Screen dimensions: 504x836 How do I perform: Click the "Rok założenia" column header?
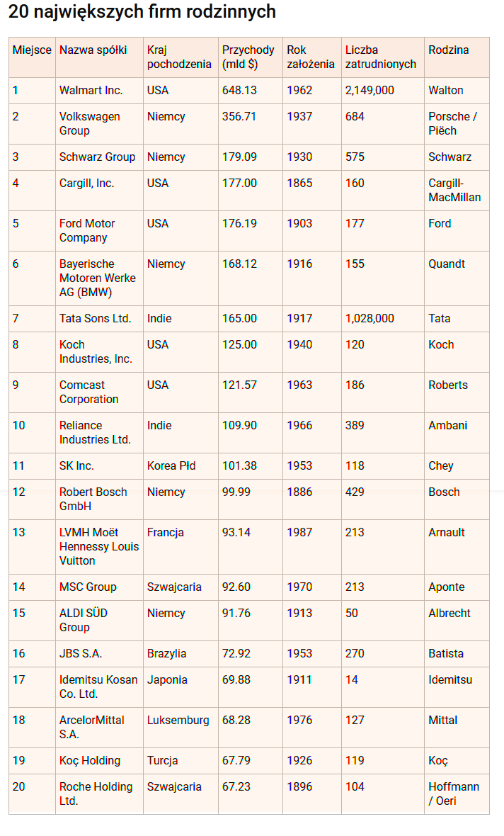310,57
